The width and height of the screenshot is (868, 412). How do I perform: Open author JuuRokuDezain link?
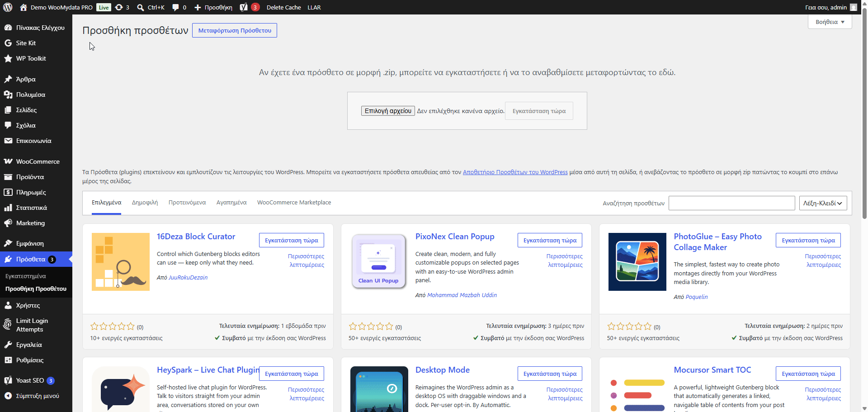click(x=188, y=278)
